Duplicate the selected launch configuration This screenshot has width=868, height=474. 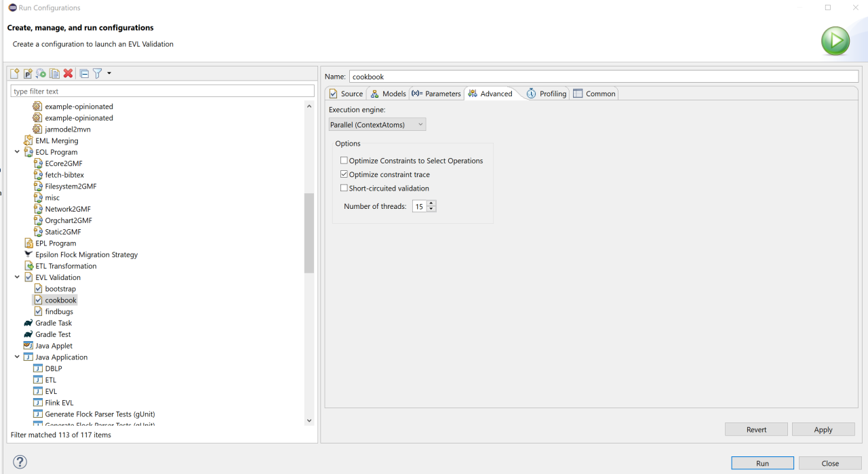coord(54,73)
